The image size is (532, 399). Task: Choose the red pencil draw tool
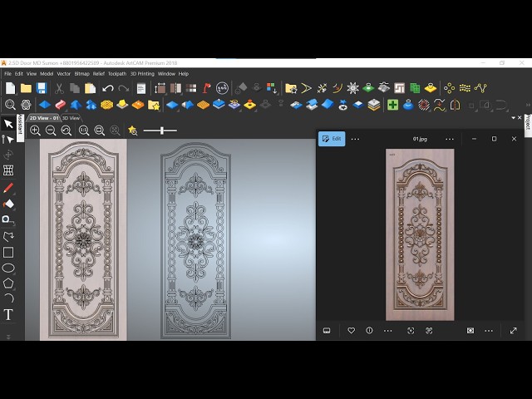click(x=8, y=188)
